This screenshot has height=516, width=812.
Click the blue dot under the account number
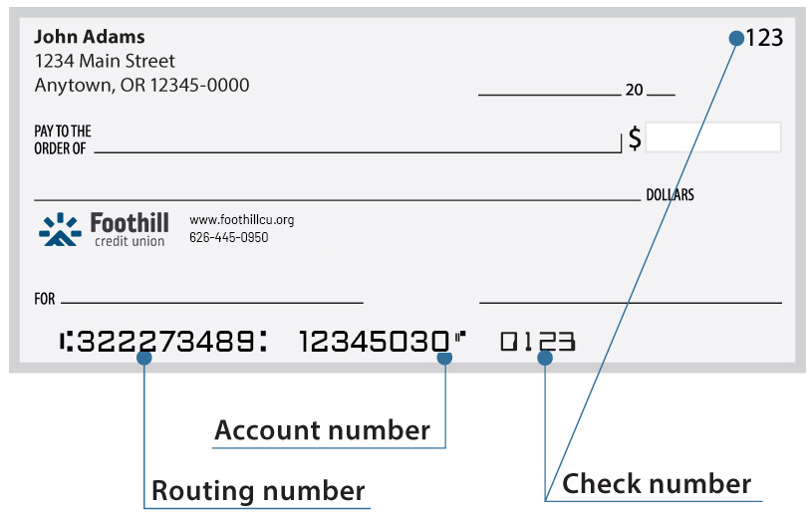(444, 358)
